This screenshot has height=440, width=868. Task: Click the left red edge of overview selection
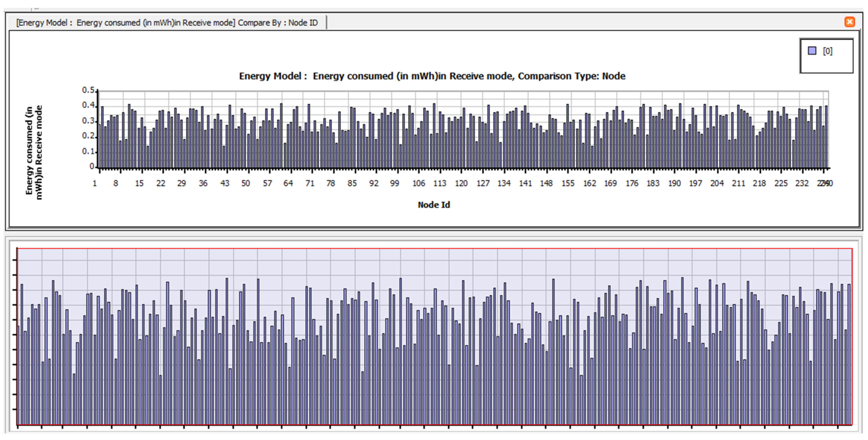pyautogui.click(x=17, y=337)
